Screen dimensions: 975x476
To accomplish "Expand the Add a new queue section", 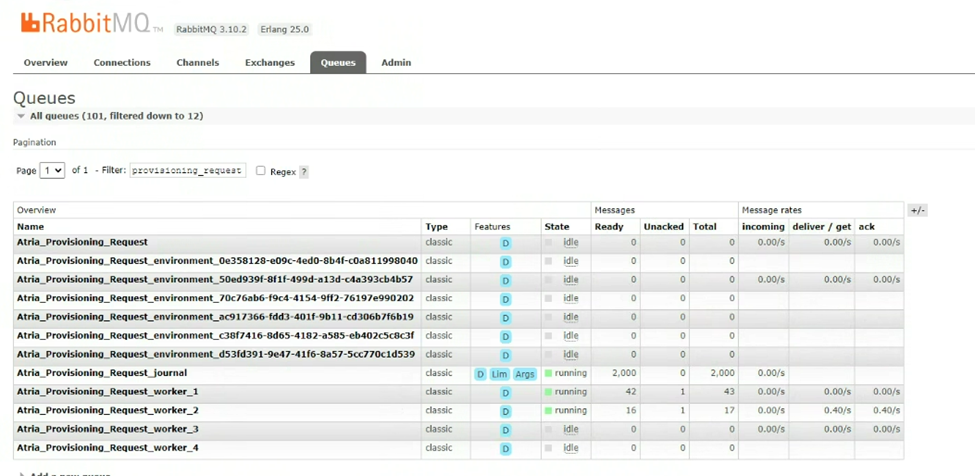I will (x=70, y=474).
